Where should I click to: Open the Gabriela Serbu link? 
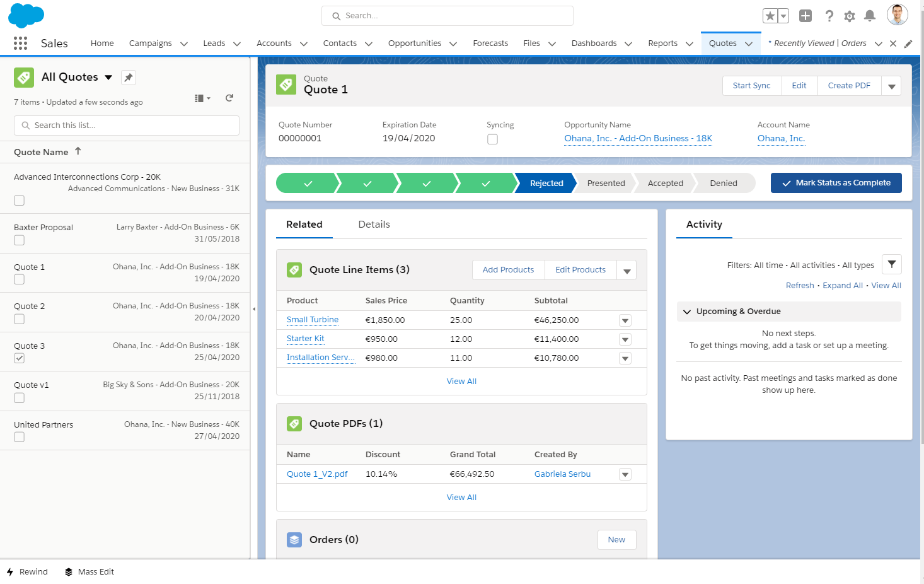pos(562,474)
